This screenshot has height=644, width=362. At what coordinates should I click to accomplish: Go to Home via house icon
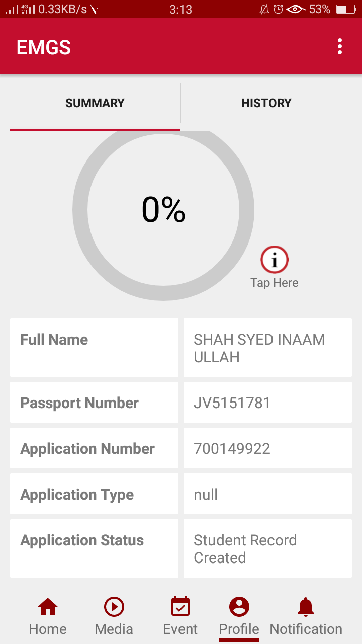[48, 607]
